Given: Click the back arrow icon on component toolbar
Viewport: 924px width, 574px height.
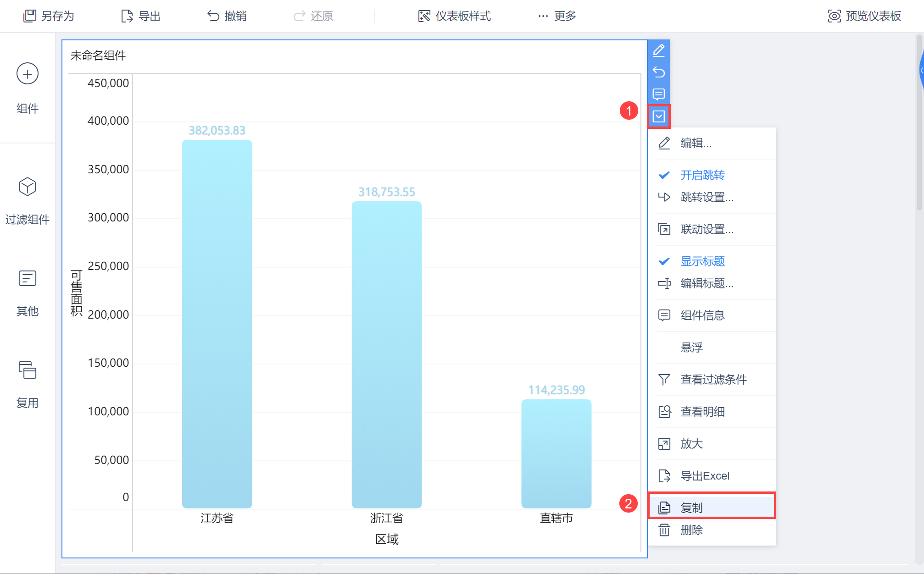Looking at the screenshot, I should pos(658,72).
